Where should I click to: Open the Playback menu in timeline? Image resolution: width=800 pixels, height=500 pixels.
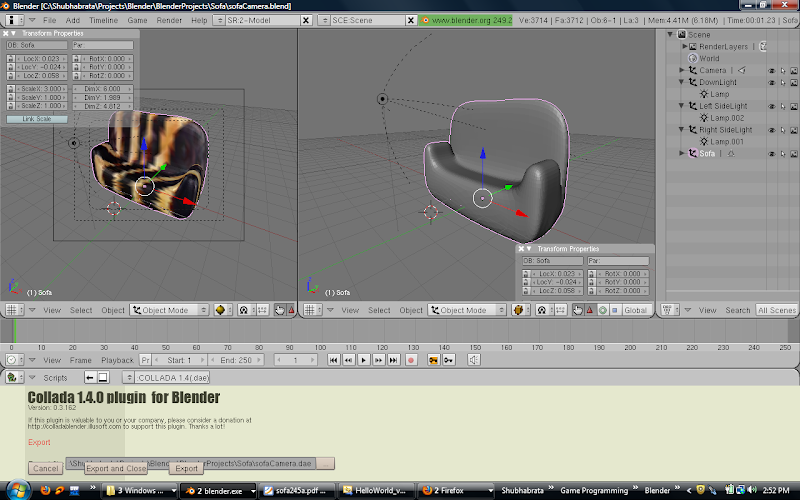point(117,359)
